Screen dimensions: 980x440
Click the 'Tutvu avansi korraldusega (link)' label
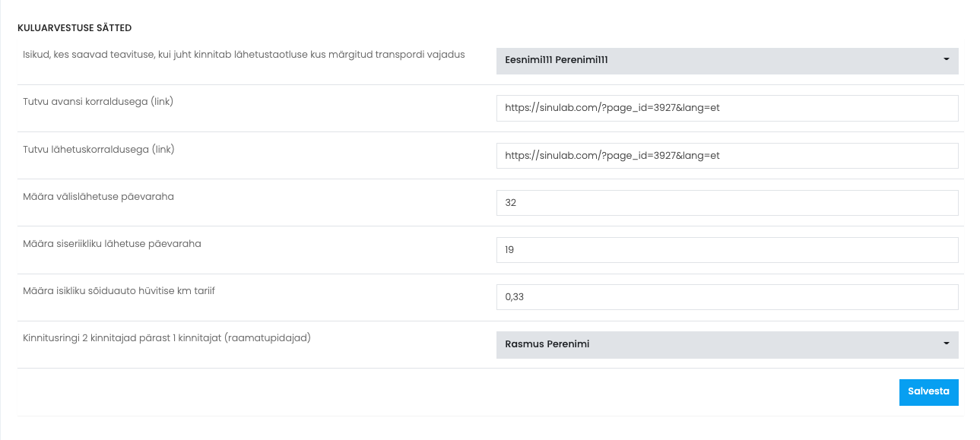click(98, 102)
